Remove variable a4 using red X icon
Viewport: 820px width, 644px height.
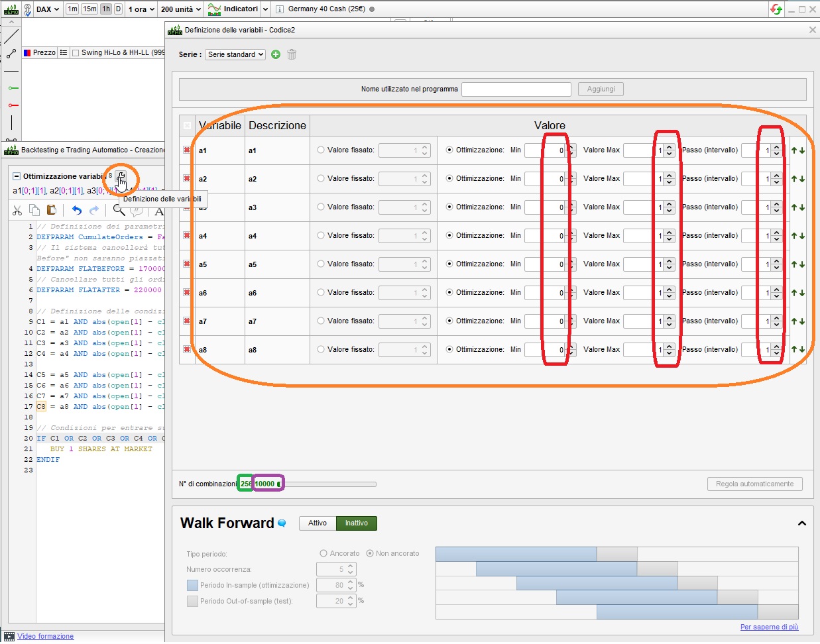pyautogui.click(x=187, y=236)
